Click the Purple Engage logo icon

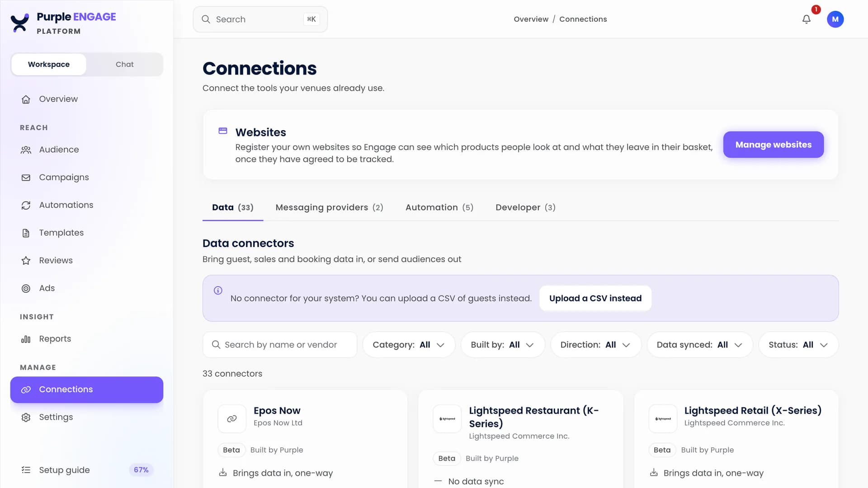coord(20,23)
